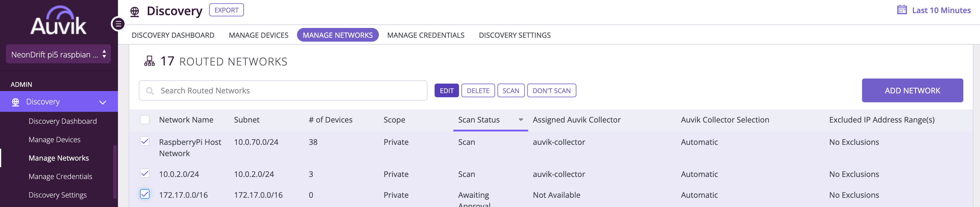Uncheck the 10.0.2.0/24 row checkbox

click(145, 173)
